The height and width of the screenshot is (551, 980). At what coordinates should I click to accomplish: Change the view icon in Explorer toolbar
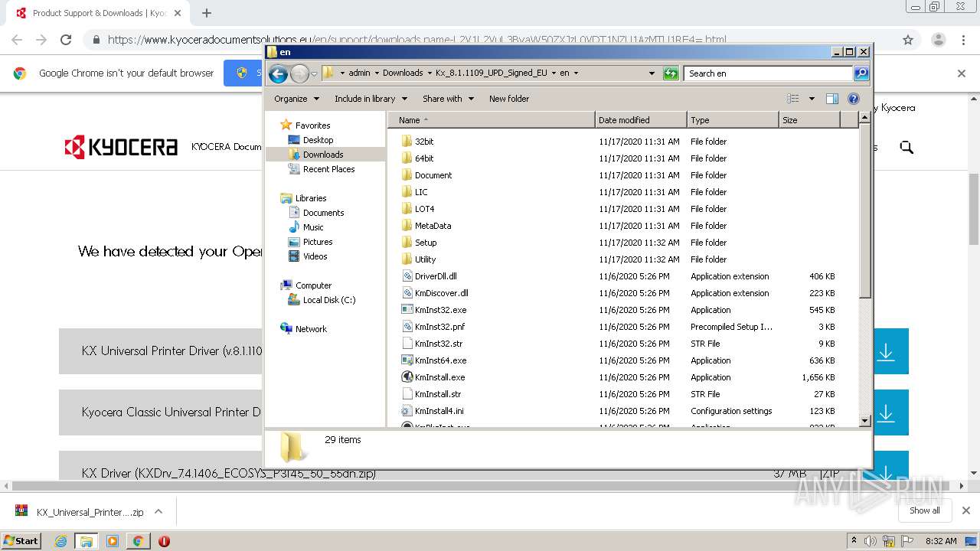click(x=793, y=99)
